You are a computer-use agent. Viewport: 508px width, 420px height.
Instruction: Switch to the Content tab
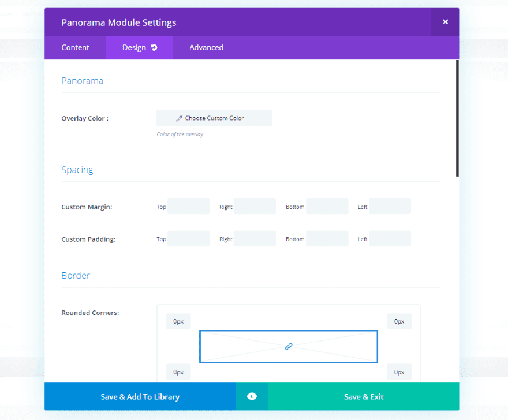76,47
